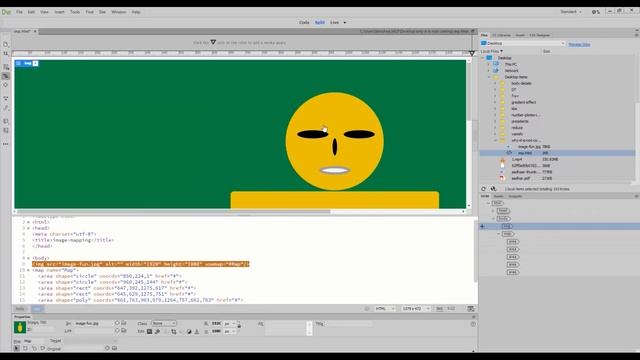640x360 pixels.
Task: Toggle the Visual Media Queries bar icon
Action: (6, 76)
